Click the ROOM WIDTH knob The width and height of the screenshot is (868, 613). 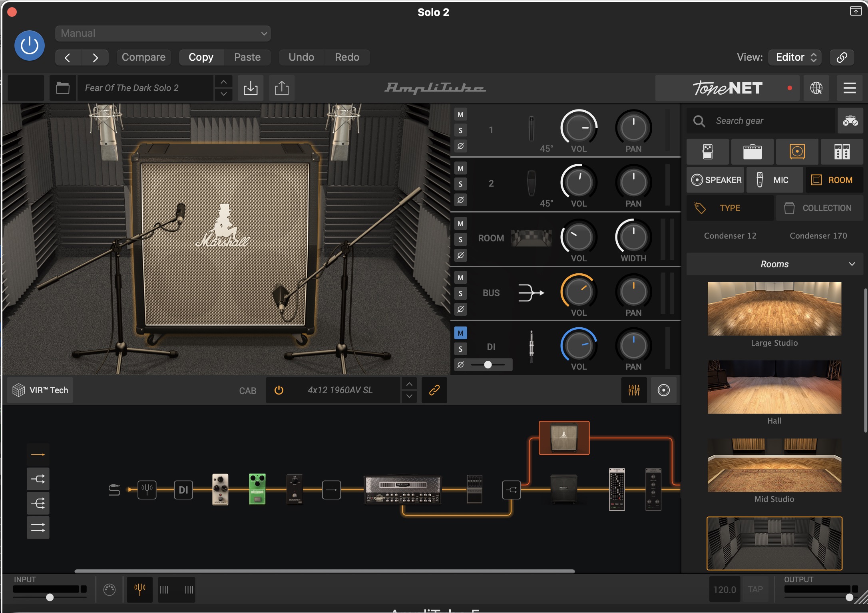[633, 237]
